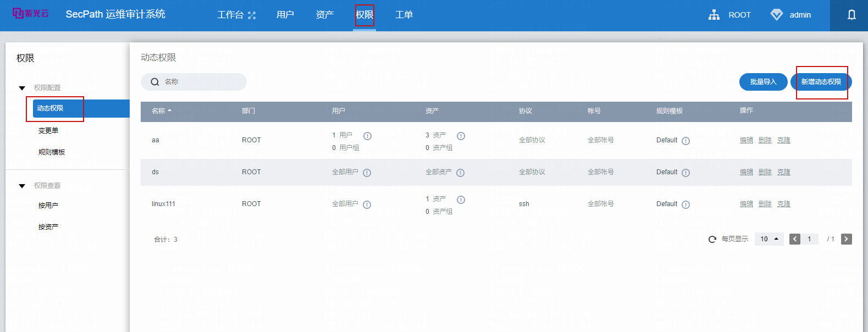Click info icon next to aa's users
Viewport: 868px width, 332px height.
tap(367, 136)
